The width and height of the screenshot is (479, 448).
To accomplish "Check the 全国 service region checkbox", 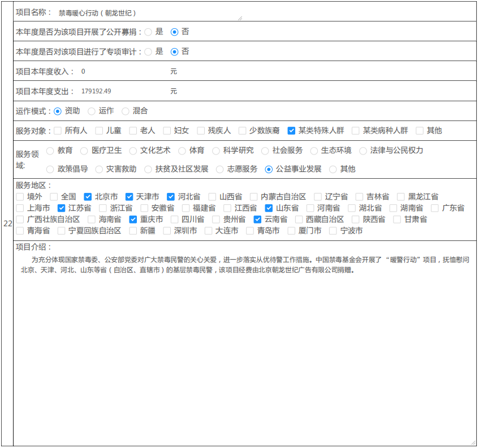I will [x=54, y=197].
